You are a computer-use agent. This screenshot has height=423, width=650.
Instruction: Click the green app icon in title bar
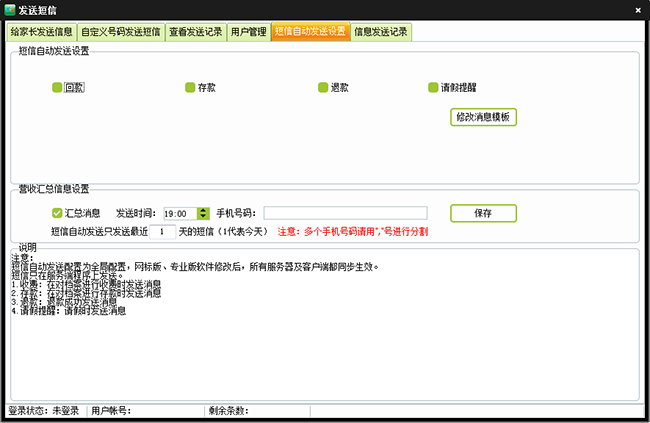point(9,9)
